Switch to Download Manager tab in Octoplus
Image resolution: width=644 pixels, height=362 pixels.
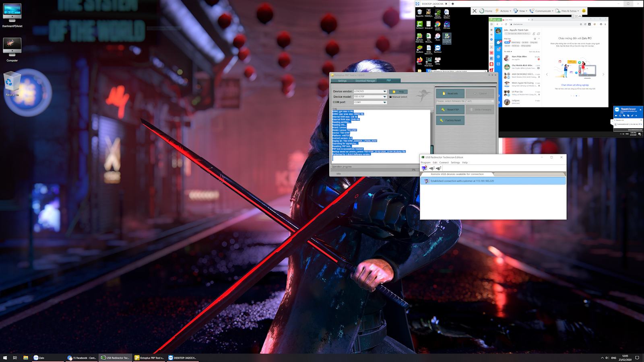click(x=365, y=81)
